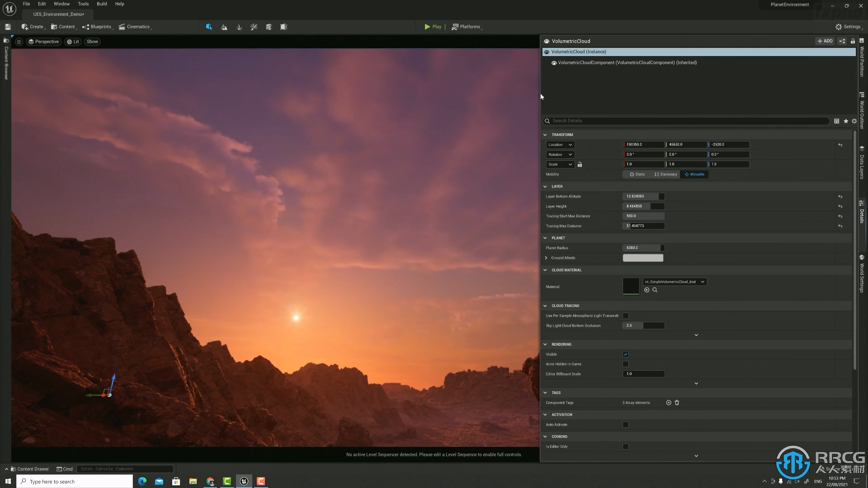Toggle Movable mobility setting
This screenshot has height=488, width=868.
click(x=694, y=174)
